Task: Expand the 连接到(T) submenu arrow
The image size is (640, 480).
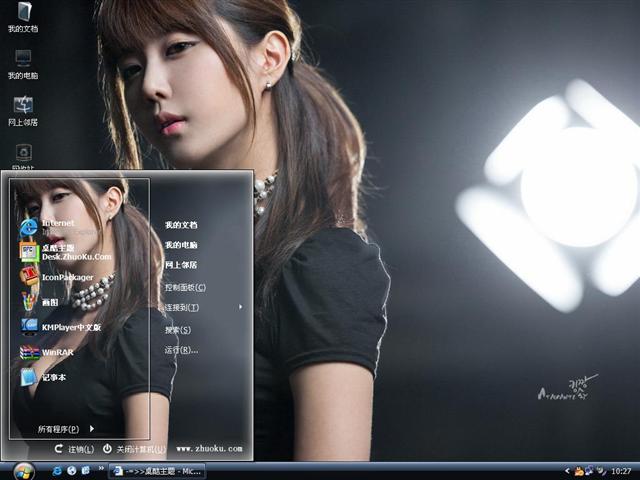Action: coord(241,307)
